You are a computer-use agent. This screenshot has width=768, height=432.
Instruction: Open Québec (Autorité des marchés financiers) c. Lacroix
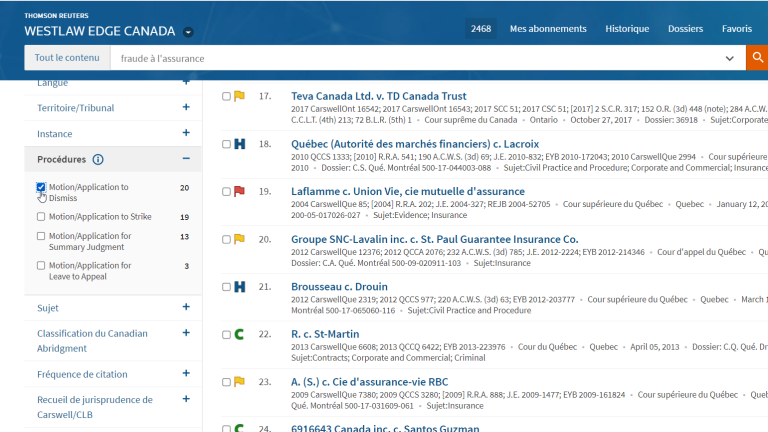point(415,144)
